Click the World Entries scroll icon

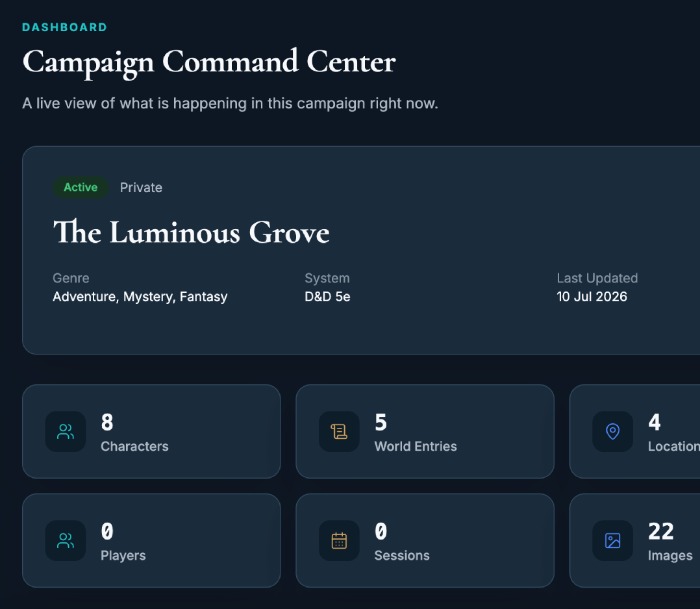(339, 431)
